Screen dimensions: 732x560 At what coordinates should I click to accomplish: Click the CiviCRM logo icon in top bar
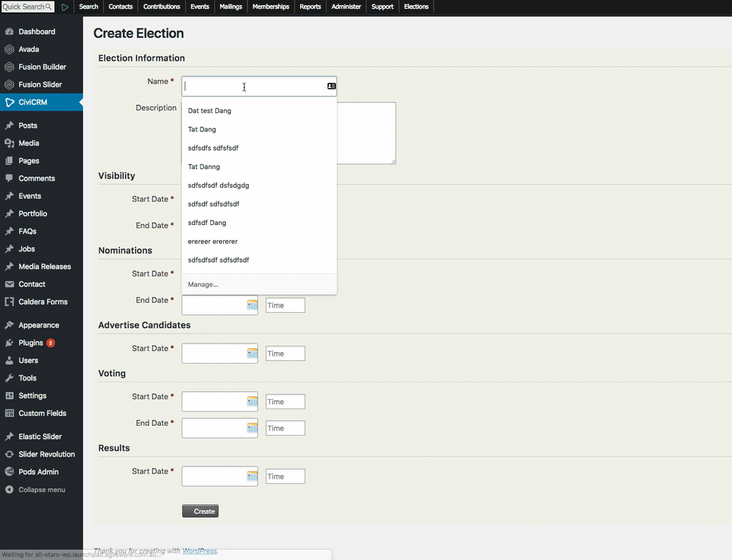click(65, 7)
